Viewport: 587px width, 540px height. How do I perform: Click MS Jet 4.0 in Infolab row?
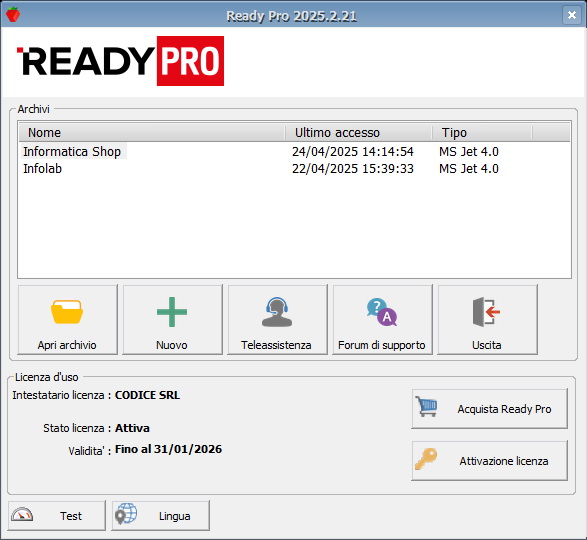tap(469, 169)
